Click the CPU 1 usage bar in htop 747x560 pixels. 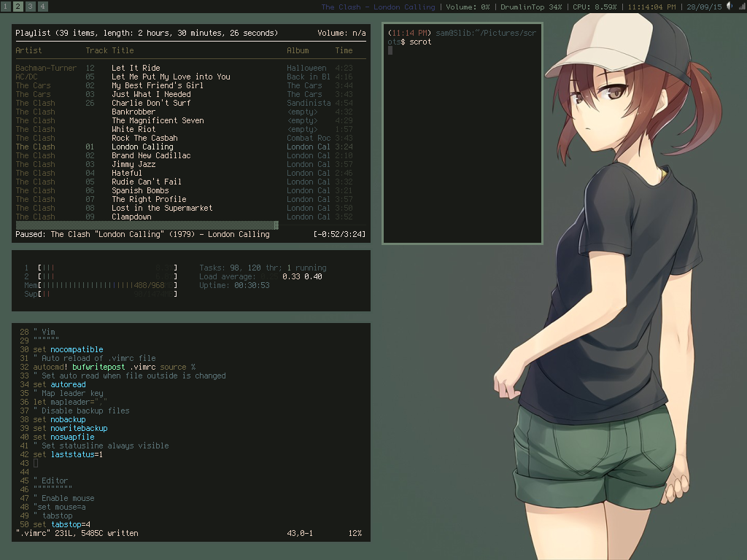(107, 268)
